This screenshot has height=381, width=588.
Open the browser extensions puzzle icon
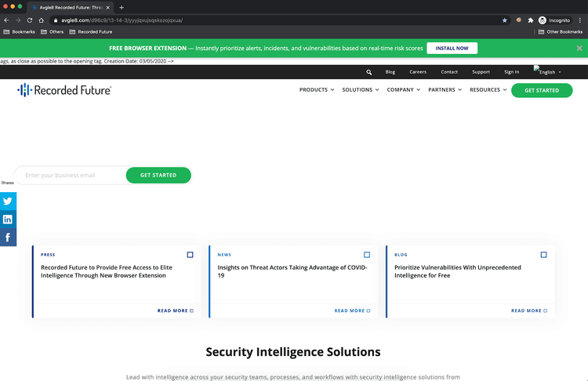pyautogui.click(x=531, y=20)
